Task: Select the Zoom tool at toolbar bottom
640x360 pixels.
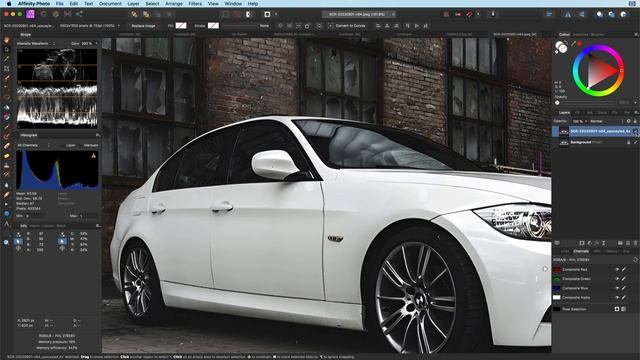Action: [7, 242]
